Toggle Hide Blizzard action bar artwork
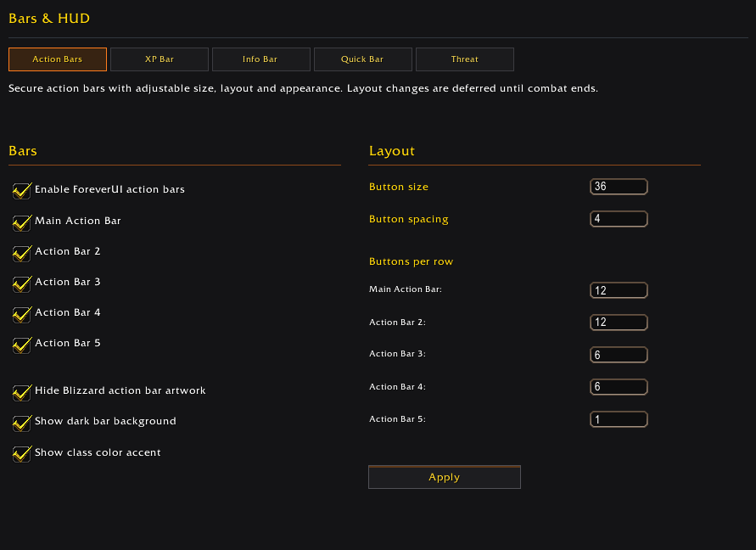The width and height of the screenshot is (756, 550). (x=22, y=392)
